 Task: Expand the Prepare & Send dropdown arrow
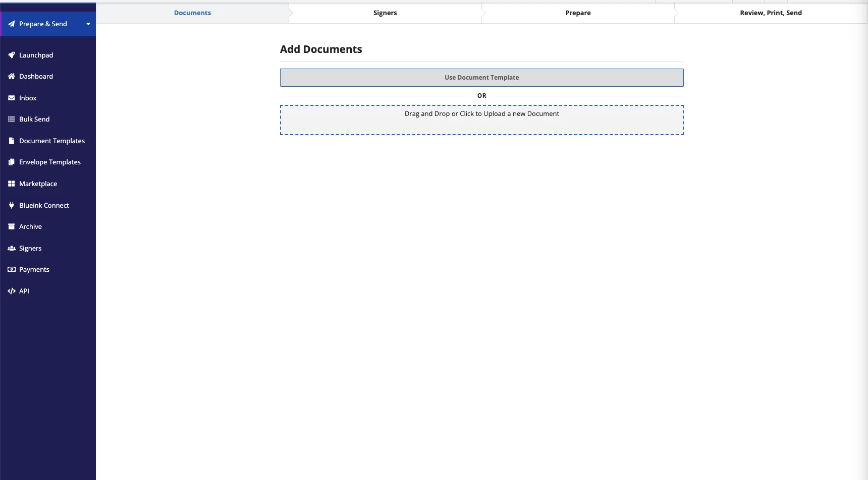[x=88, y=24]
